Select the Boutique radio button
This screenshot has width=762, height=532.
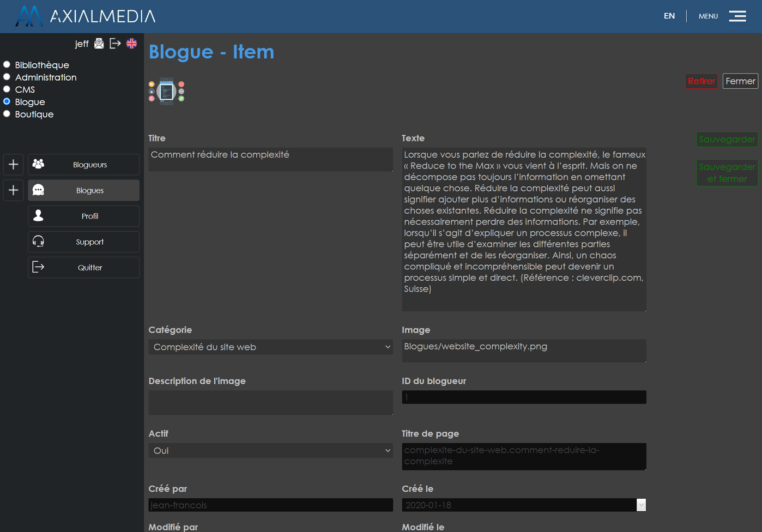tap(7, 114)
